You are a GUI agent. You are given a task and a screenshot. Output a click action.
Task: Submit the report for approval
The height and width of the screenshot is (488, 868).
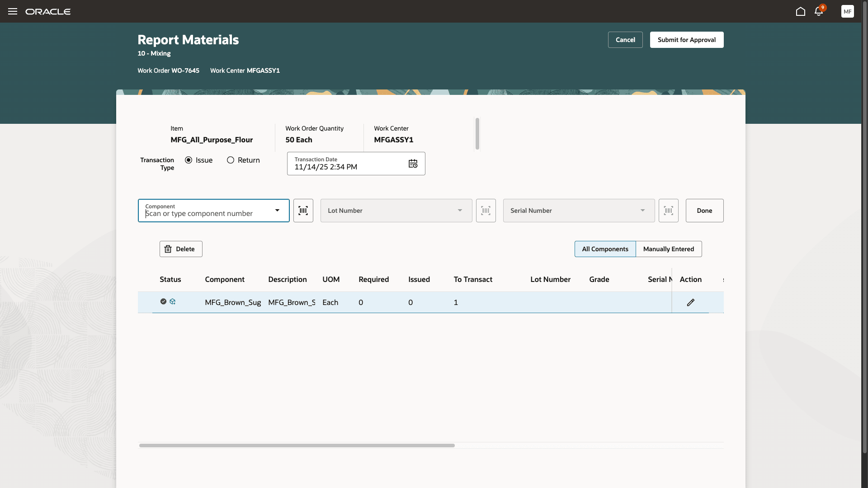686,40
